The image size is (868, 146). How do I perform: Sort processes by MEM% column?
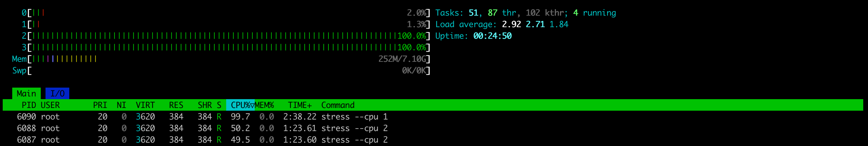pos(265,105)
